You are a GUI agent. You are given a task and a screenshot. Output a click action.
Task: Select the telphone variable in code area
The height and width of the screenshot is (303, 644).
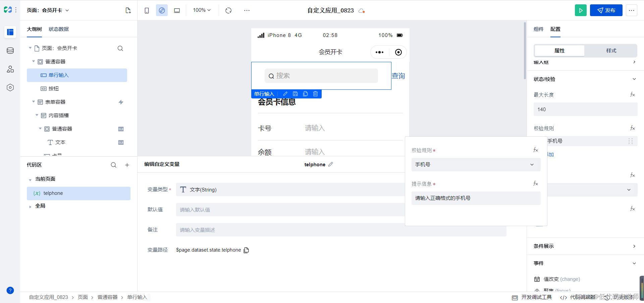point(78,193)
